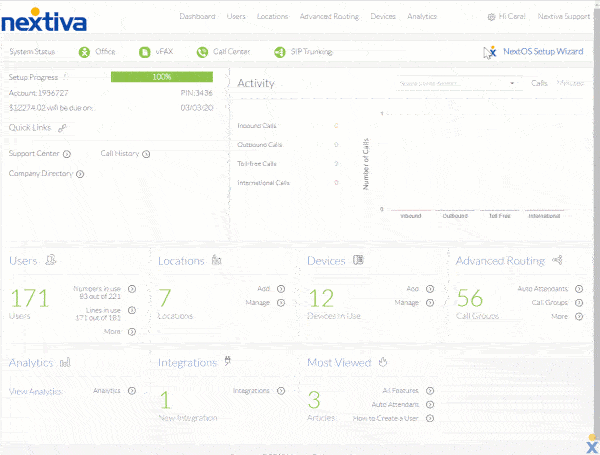Switch Activity view to Calls
The image size is (600, 455).
point(539,83)
